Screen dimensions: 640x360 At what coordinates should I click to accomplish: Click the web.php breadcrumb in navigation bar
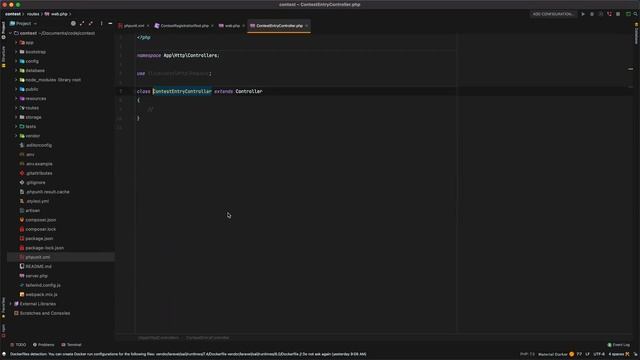(56, 14)
